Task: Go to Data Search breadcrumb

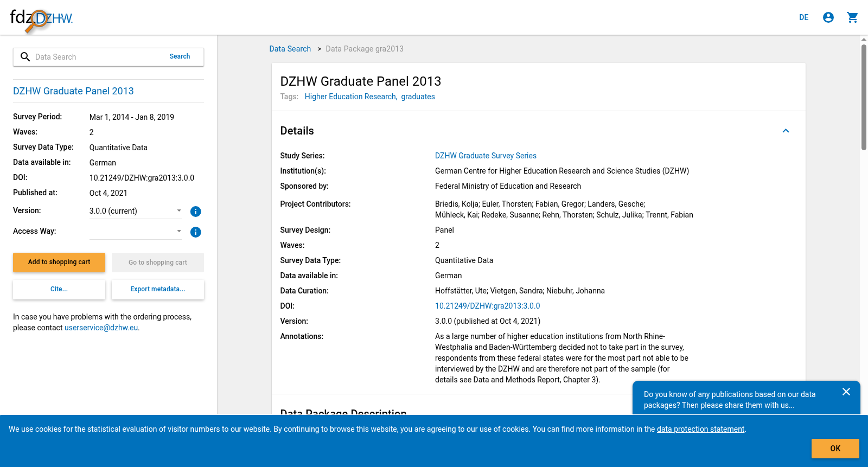Action: pyautogui.click(x=290, y=49)
